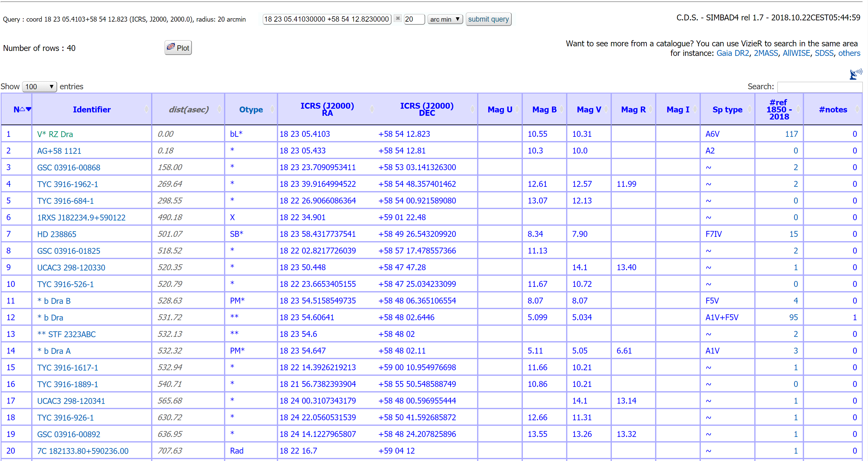Open the arc min unit dropdown
Image resolution: width=868 pixels, height=461 pixels.
coord(445,19)
